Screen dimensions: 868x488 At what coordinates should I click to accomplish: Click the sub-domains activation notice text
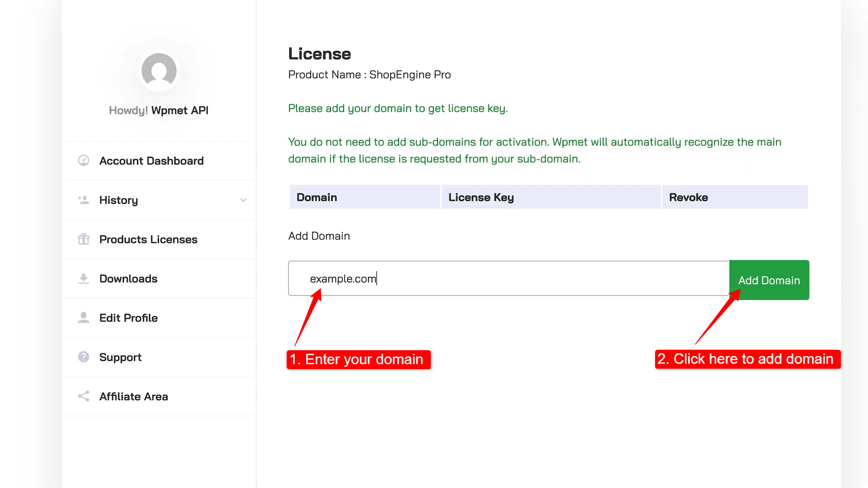click(x=535, y=150)
